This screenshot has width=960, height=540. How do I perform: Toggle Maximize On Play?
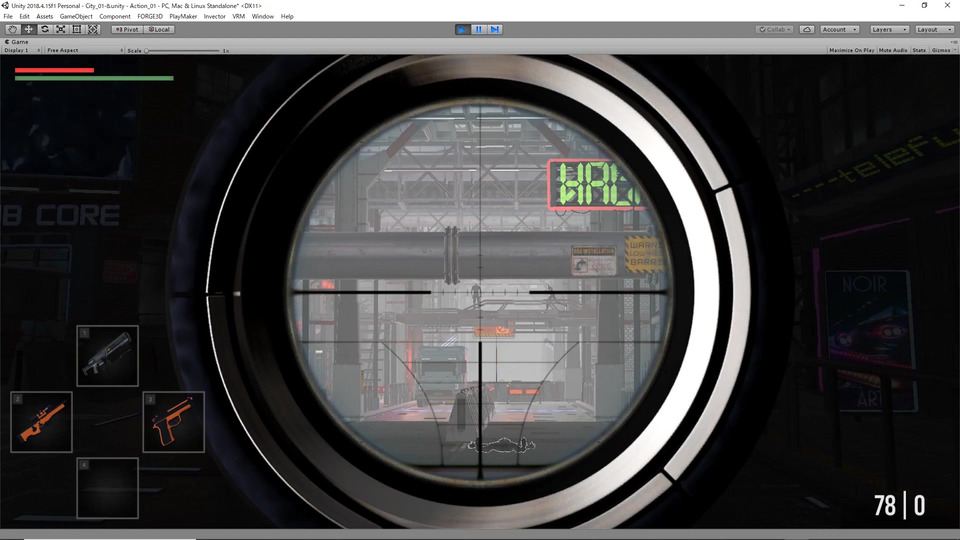[851, 50]
